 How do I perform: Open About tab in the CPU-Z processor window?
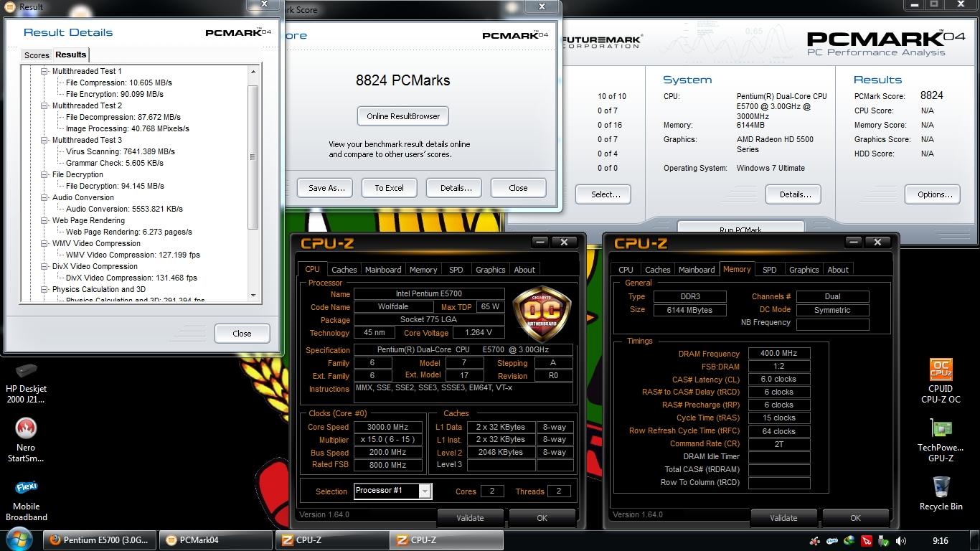pyautogui.click(x=524, y=270)
